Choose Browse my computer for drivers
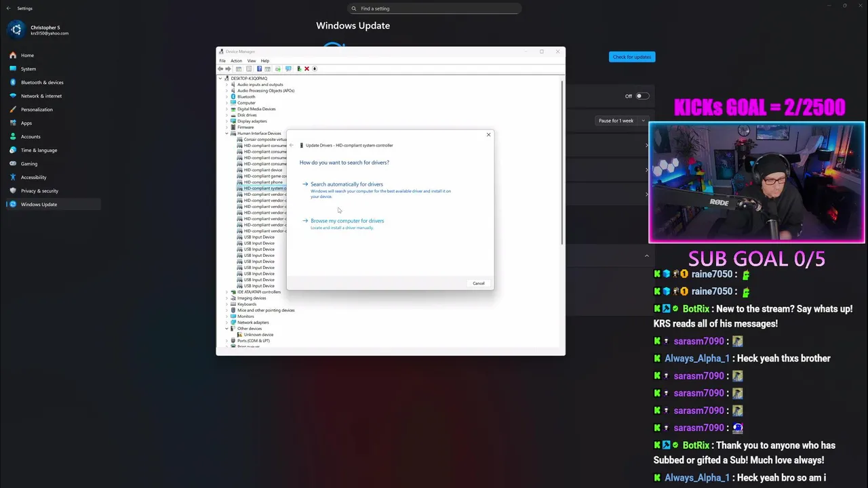This screenshot has width=868, height=488. (343, 224)
